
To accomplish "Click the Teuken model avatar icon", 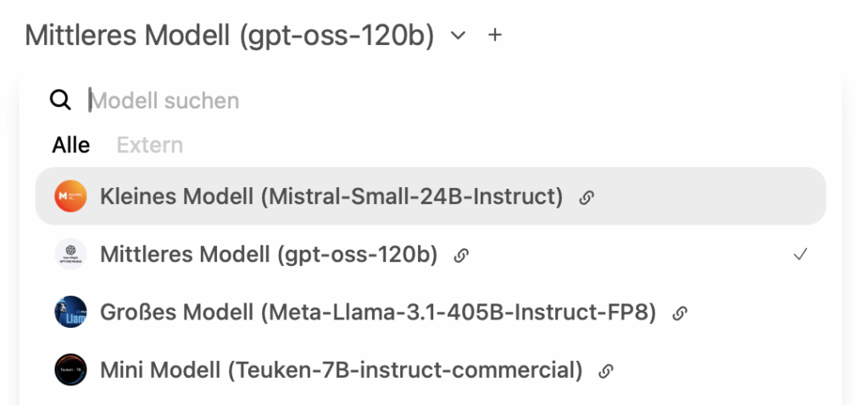I will pos(70,370).
